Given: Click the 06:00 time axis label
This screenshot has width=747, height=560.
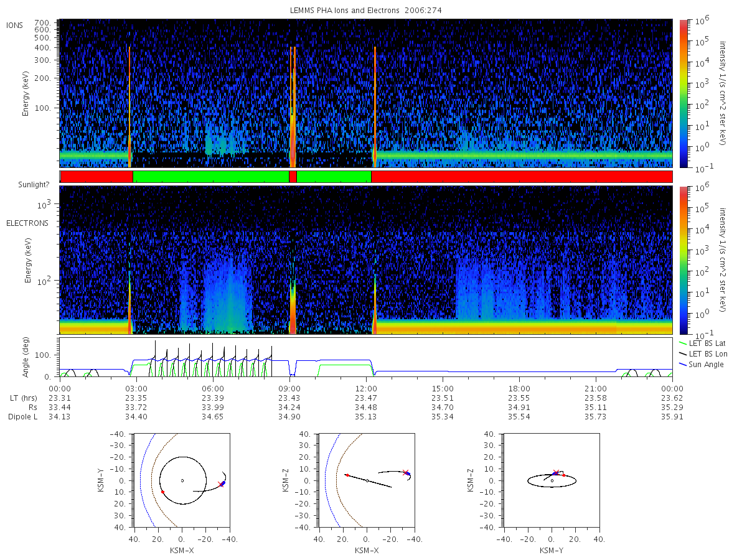Looking at the screenshot, I should tap(213, 388).
